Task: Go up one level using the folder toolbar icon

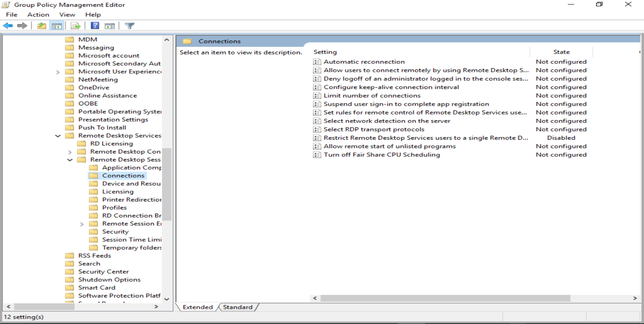Action: pyautogui.click(x=42, y=26)
